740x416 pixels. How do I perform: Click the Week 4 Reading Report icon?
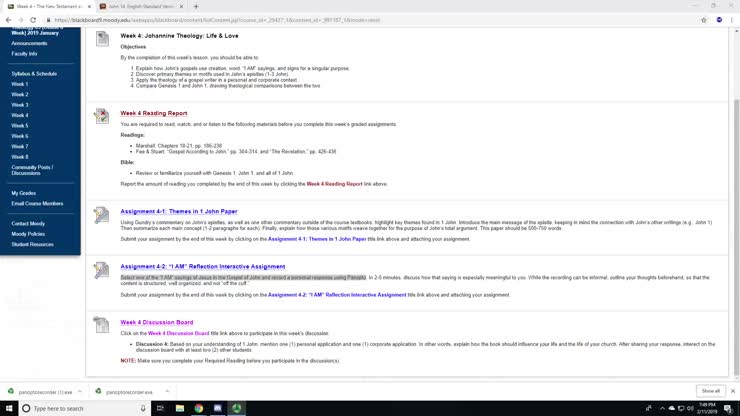point(101,116)
